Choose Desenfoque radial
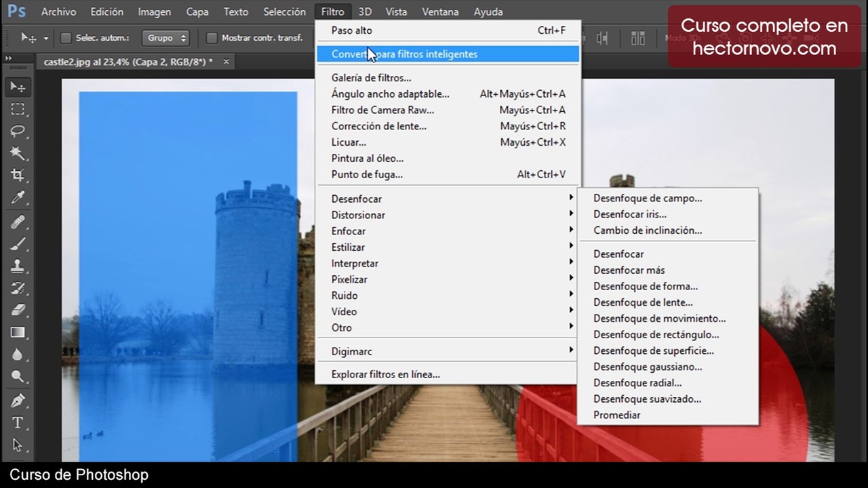The height and width of the screenshot is (488, 868). click(x=668, y=383)
